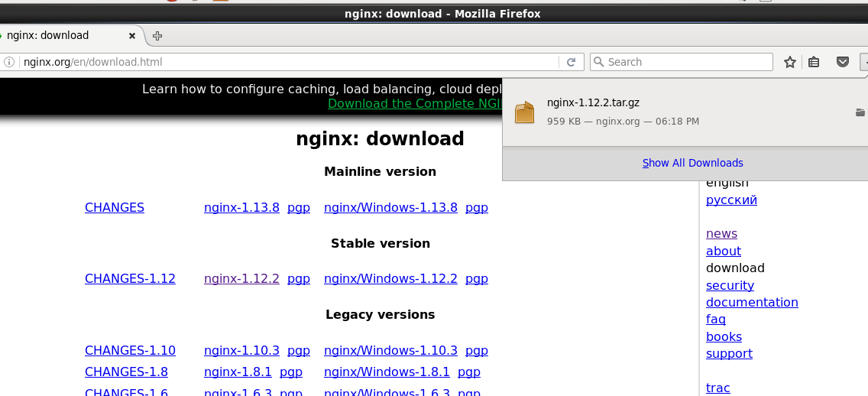Open the faq sidebar link

coord(716,320)
